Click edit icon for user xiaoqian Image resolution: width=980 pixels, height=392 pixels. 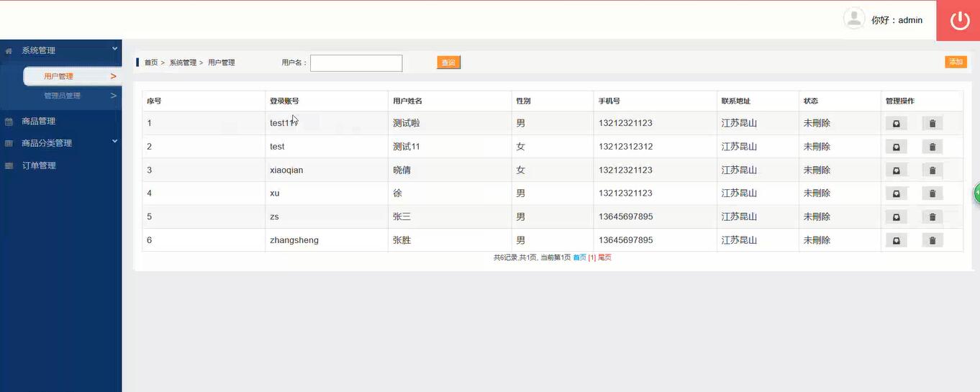[x=897, y=170]
